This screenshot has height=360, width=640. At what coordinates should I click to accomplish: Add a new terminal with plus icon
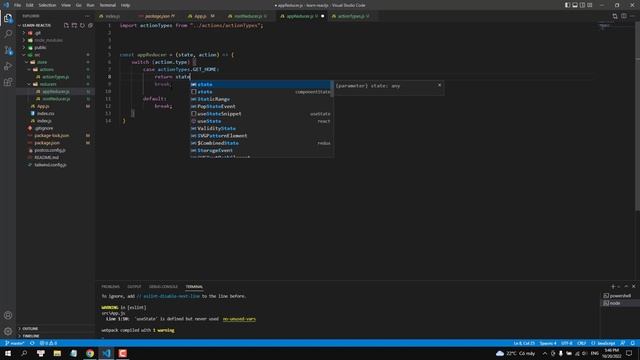coord(613,287)
